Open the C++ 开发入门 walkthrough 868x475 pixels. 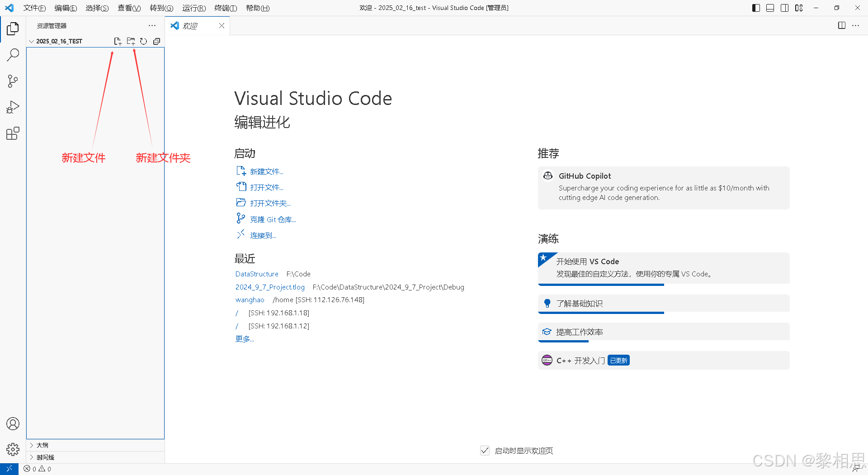tap(664, 361)
